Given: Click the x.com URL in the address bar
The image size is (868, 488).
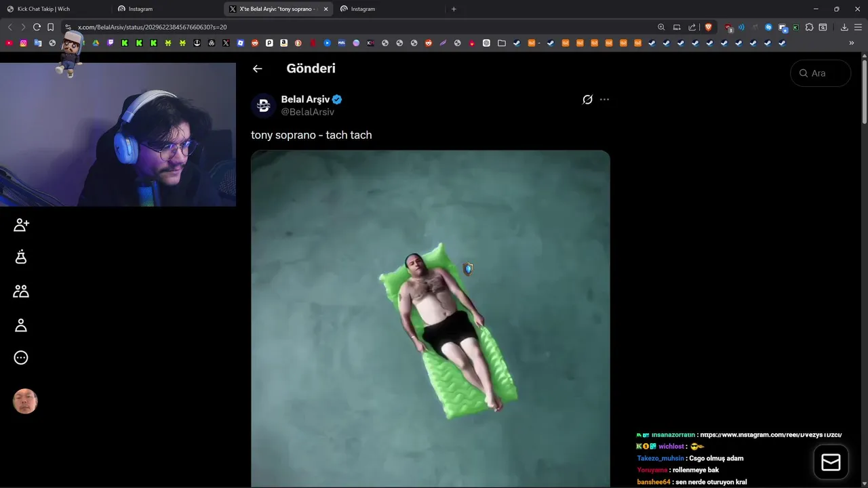Looking at the screenshot, I should click(152, 27).
